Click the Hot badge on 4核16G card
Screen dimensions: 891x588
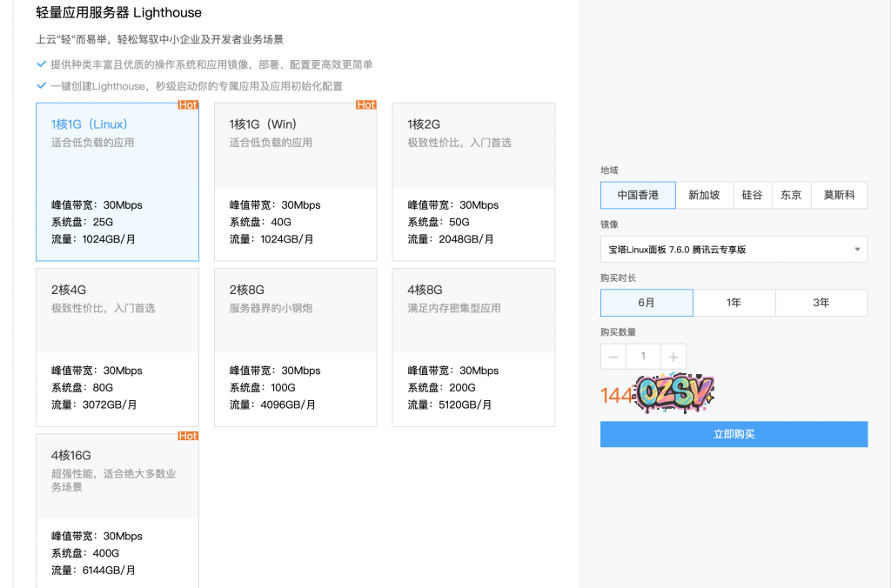190,436
